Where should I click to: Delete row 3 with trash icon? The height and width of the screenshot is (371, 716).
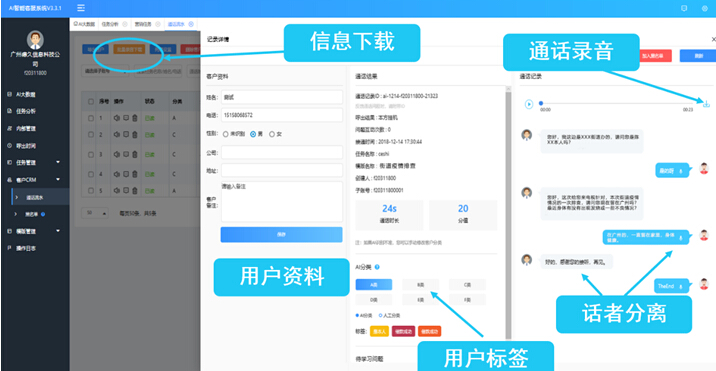(134, 154)
